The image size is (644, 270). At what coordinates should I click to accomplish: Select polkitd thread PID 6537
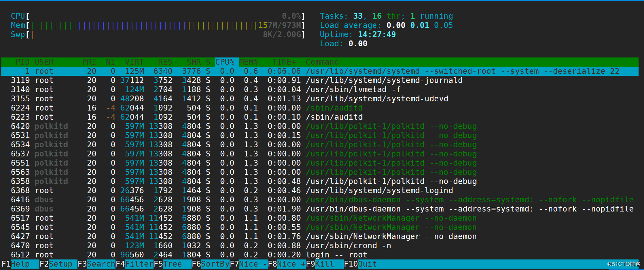(x=320, y=154)
